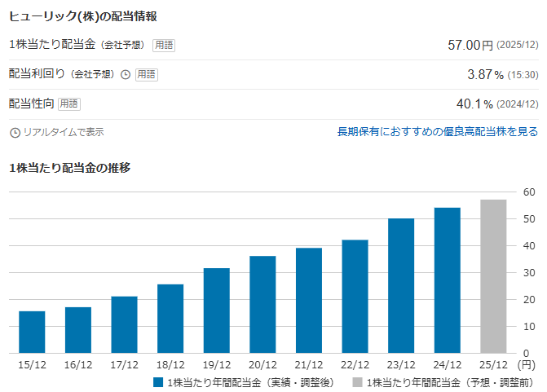The height and width of the screenshot is (392, 547).
Task: Click the 17/12 dividend bar
Action: tap(124, 324)
